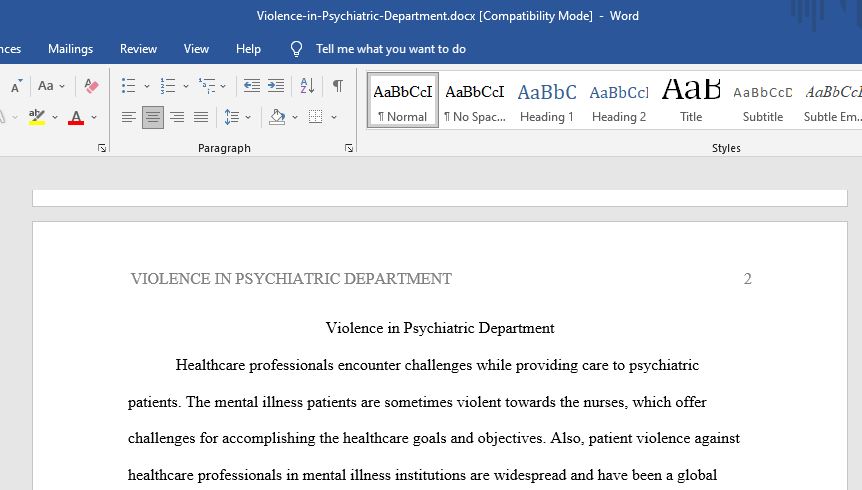Click the Tell Me lightbulb icon
Screen dimensions: 862x490
pyautogui.click(x=296, y=49)
